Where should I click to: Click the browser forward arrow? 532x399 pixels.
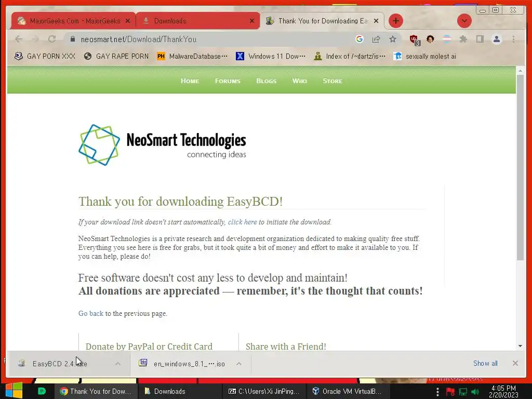35,39
